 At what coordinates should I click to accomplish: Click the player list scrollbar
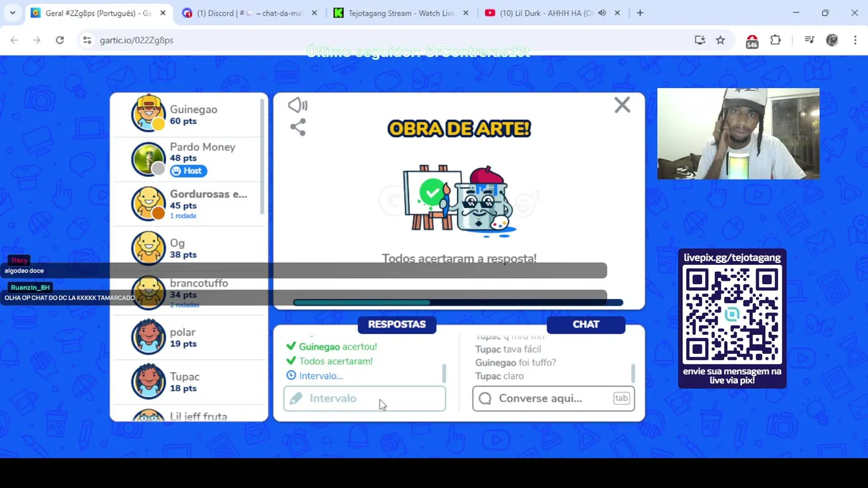coord(262,158)
